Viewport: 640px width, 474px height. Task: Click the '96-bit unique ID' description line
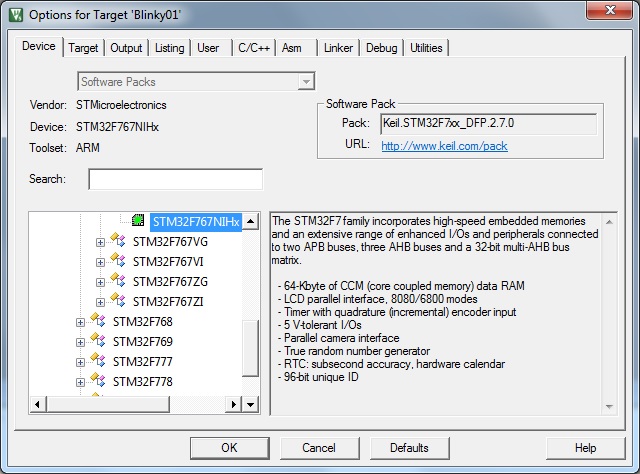click(x=318, y=377)
